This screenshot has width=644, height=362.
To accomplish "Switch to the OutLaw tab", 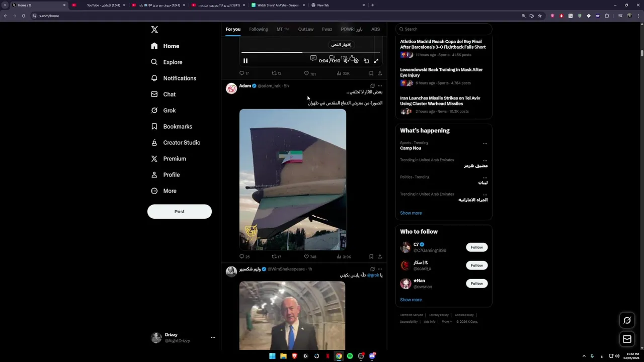I will (x=306, y=29).
